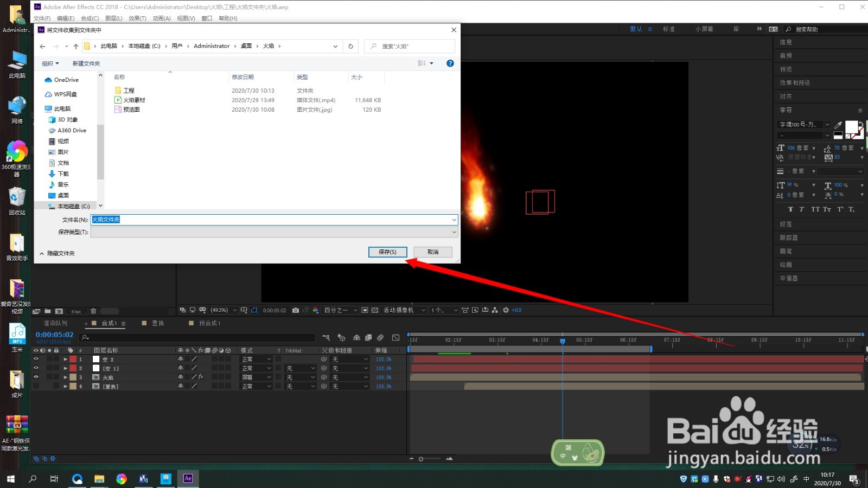Viewport: 868px width, 488px height.
Task: Open the magnification dropdown (49.3%)
Action: pyautogui.click(x=224, y=310)
